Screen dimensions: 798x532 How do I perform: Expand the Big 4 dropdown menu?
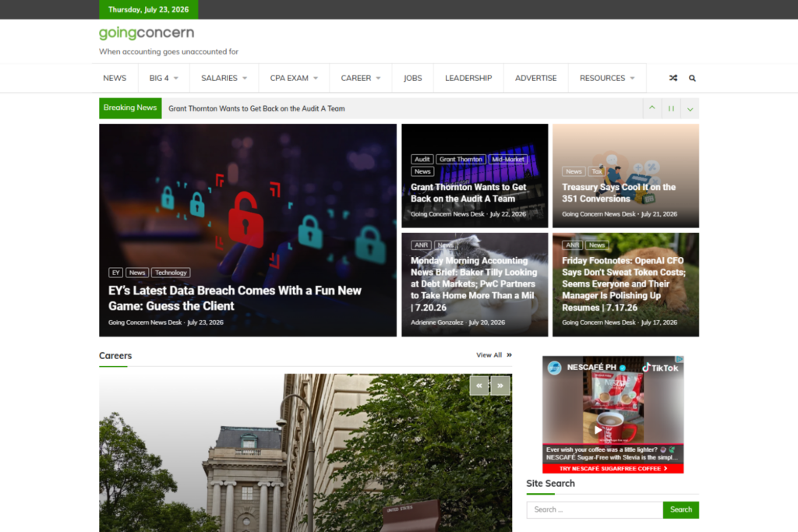point(164,78)
